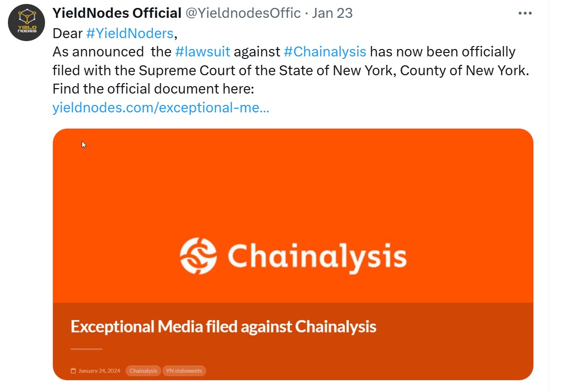This screenshot has width=564, height=392.
Task: Click 'Find the official document here' text
Action: pos(153,89)
